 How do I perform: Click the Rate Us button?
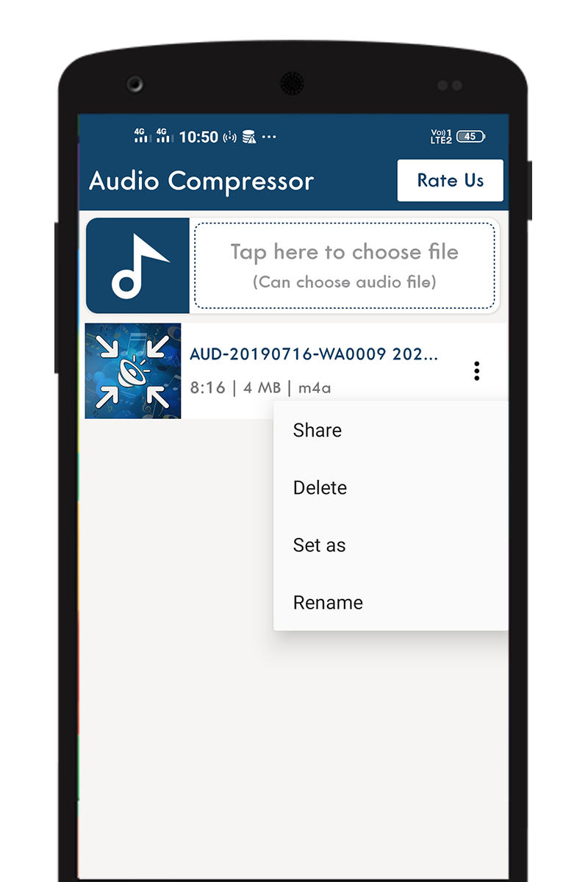click(451, 180)
